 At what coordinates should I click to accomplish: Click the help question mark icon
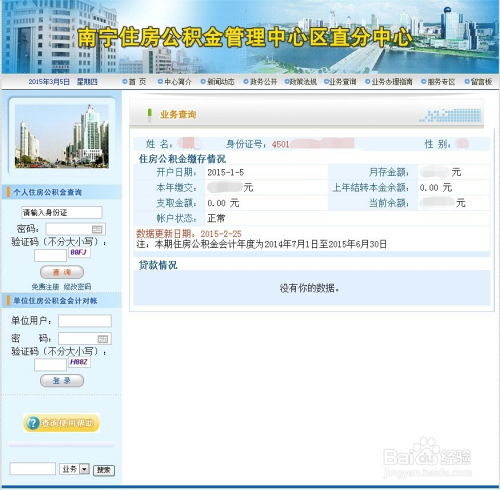tap(33, 423)
